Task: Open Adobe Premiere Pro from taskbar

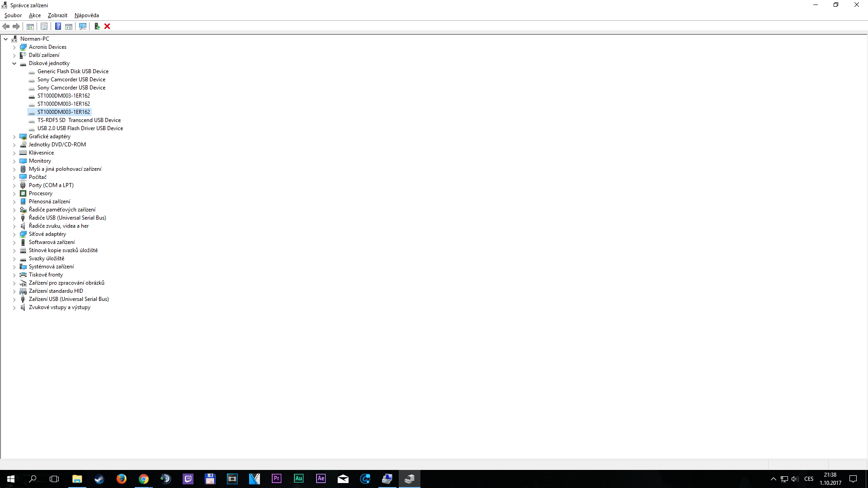Action: tap(276, 479)
